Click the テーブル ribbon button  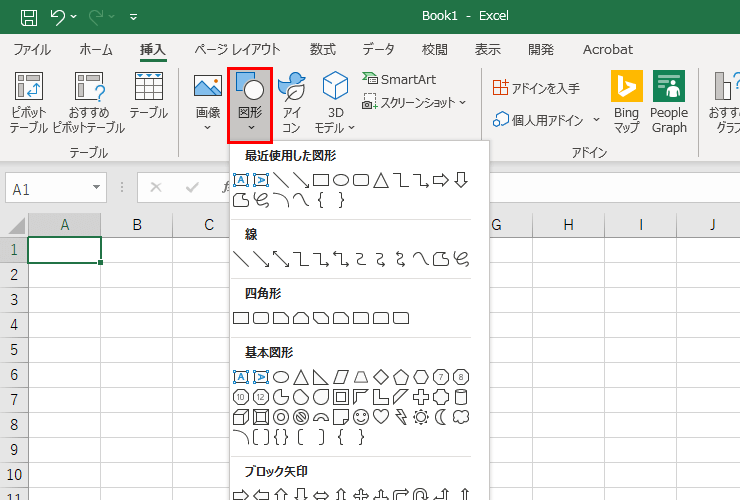pyautogui.click(x=149, y=96)
